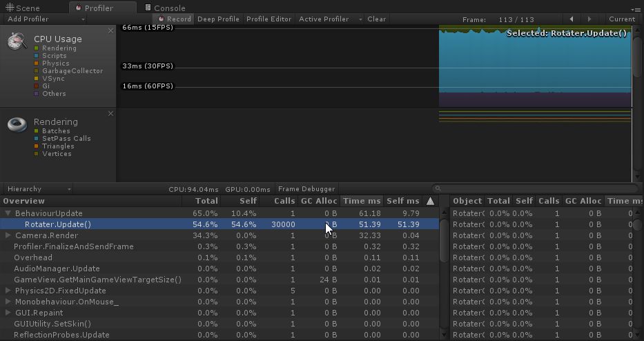Sort by Total column in Overview
Image resolution: width=644 pixels, height=341 pixels.
[202, 201]
